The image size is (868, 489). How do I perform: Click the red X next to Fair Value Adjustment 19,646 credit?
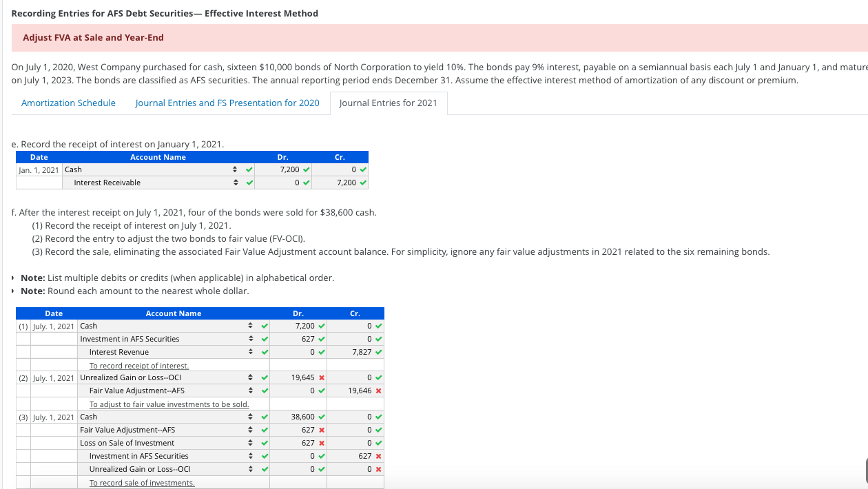[x=378, y=391]
